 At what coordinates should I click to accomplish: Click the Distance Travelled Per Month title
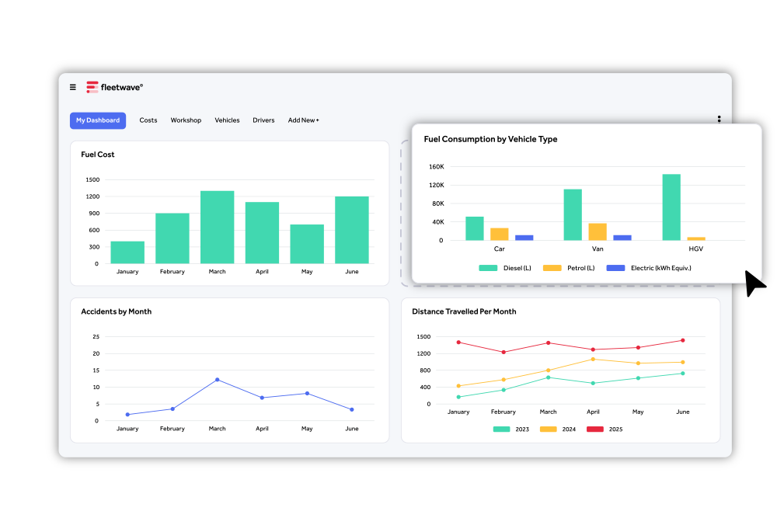coord(464,311)
